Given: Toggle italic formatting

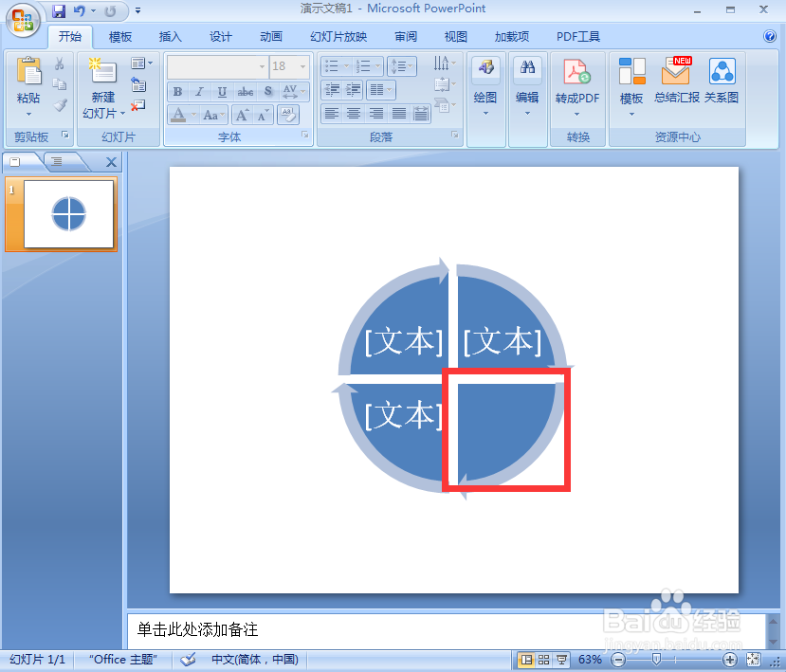Looking at the screenshot, I should [x=199, y=92].
